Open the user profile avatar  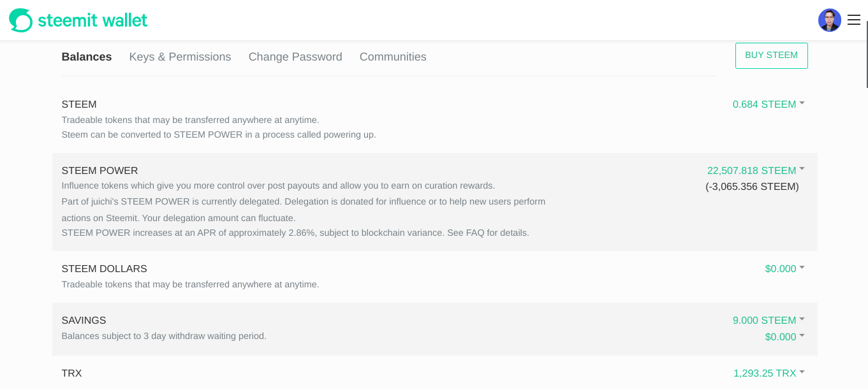pyautogui.click(x=829, y=20)
